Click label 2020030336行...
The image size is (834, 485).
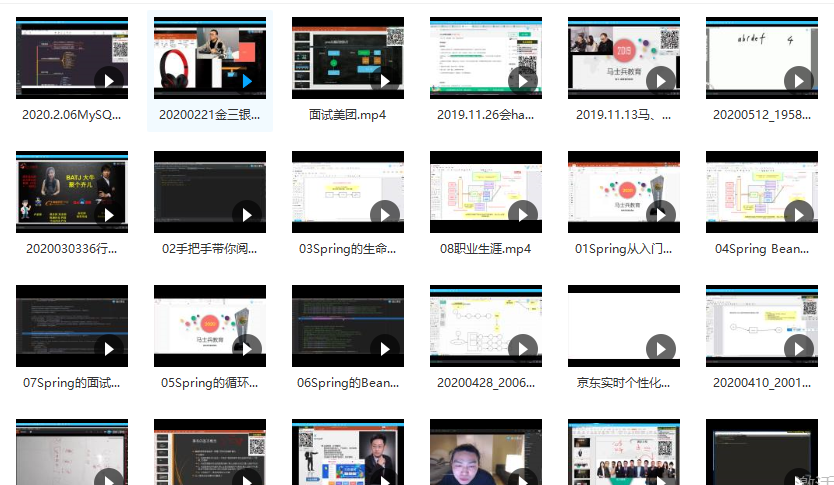[x=72, y=249]
